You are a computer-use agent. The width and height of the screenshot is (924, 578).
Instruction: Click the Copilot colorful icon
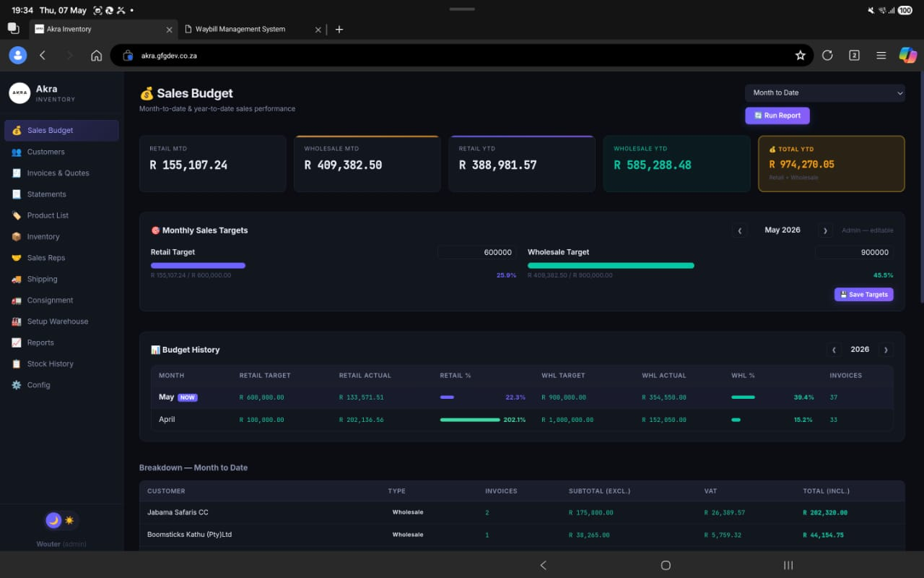[x=907, y=55]
